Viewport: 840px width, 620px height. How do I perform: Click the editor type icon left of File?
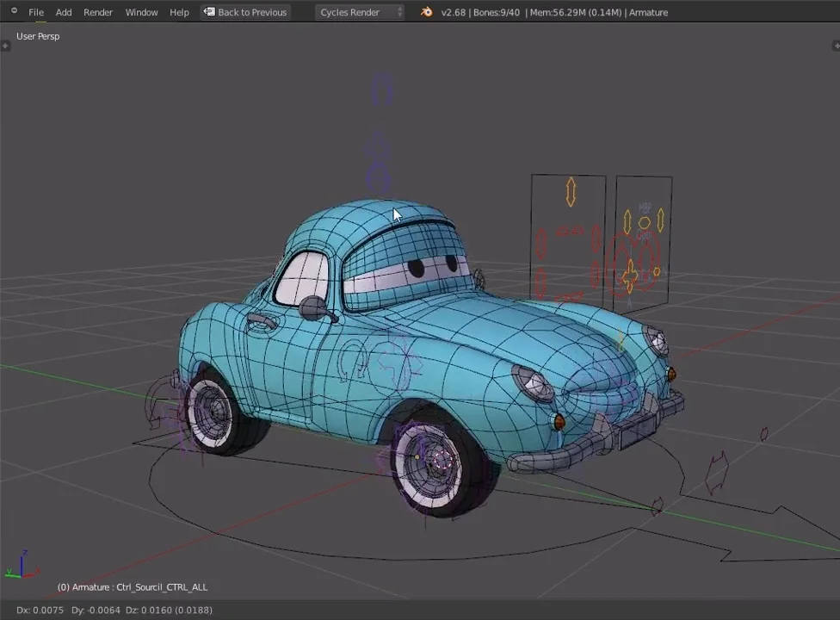(x=14, y=10)
